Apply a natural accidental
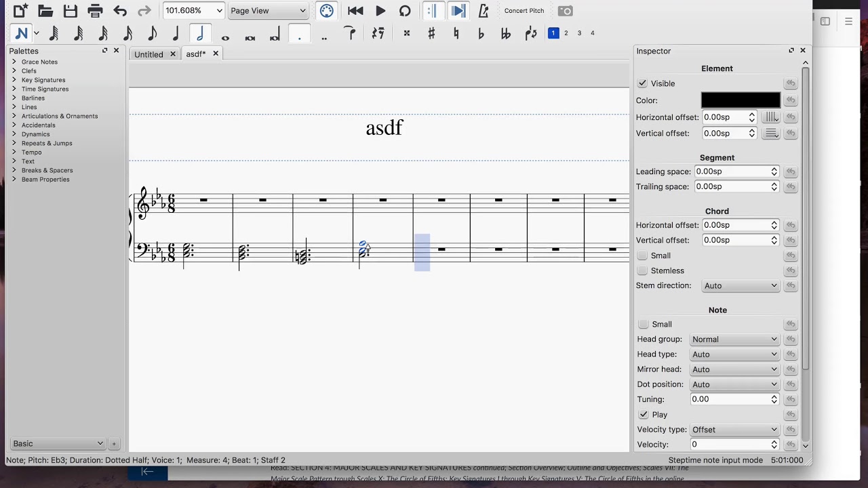 (456, 33)
